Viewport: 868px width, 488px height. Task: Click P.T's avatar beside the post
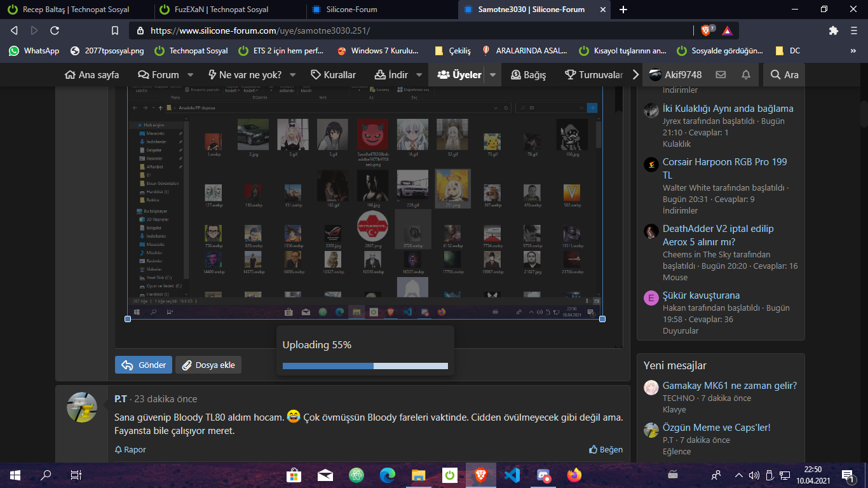(x=82, y=407)
